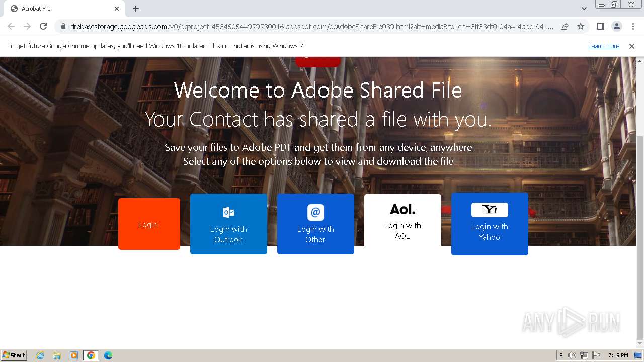Click the Welcome to Adobe Shared File heading
This screenshot has height=362, width=644.
pos(318,90)
